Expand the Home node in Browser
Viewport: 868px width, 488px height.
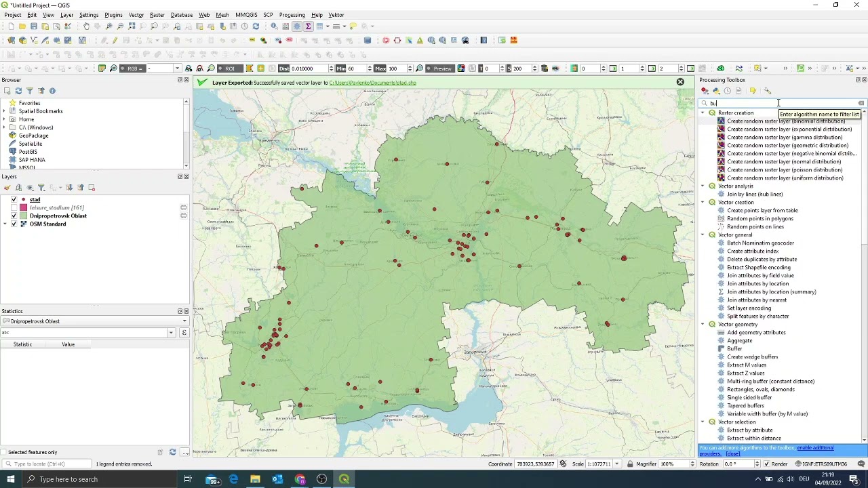(x=4, y=119)
